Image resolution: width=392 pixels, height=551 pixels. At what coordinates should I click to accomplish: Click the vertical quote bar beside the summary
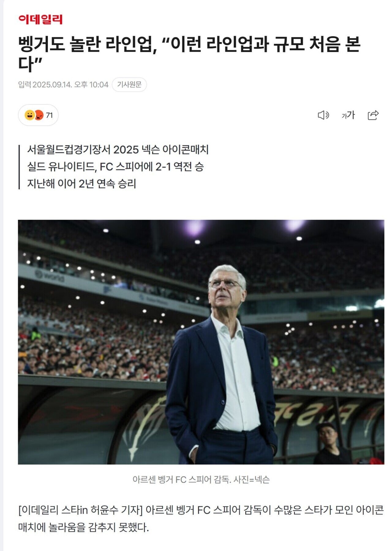click(19, 167)
